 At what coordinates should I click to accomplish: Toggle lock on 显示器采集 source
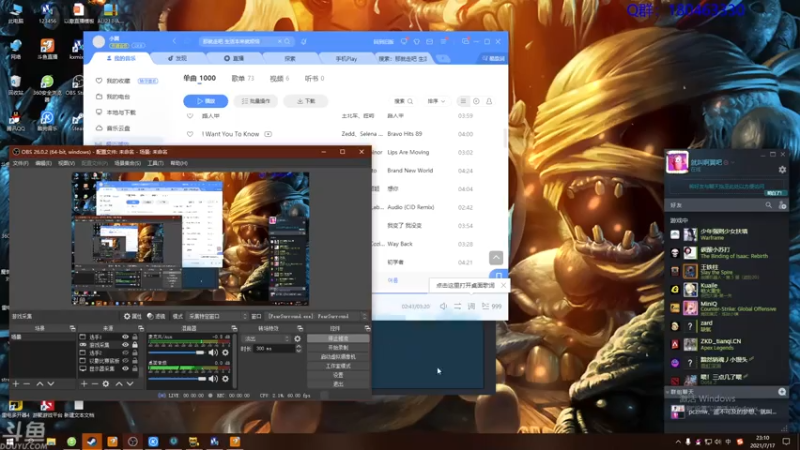point(135,368)
